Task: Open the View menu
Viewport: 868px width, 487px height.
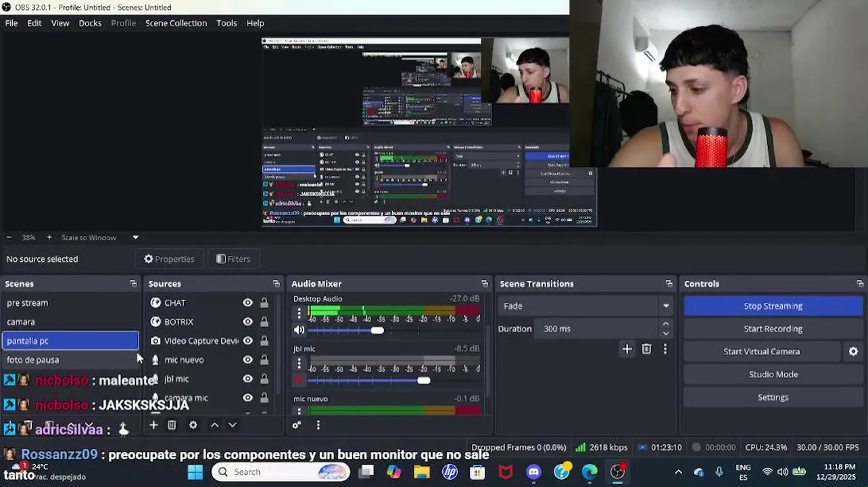Action: click(x=60, y=23)
